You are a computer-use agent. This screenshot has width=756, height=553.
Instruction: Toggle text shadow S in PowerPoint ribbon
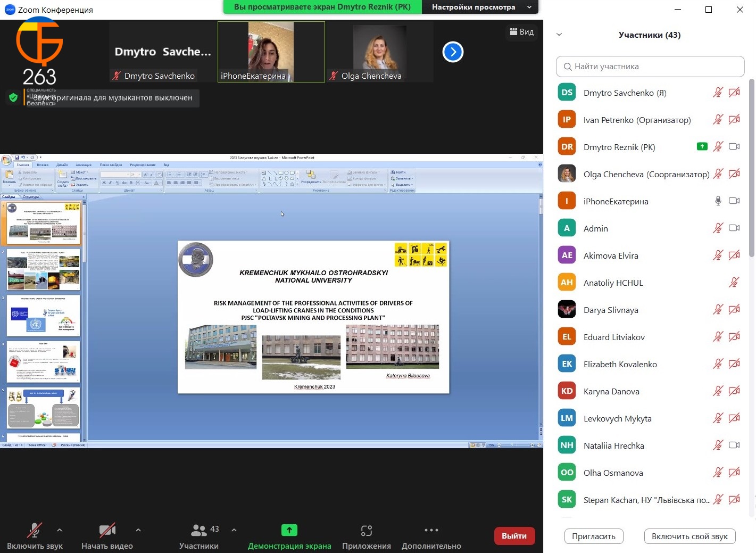[130, 183]
